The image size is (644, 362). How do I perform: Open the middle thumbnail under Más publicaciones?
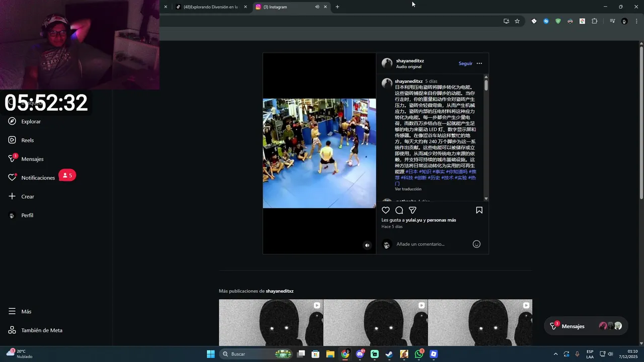coord(375,323)
